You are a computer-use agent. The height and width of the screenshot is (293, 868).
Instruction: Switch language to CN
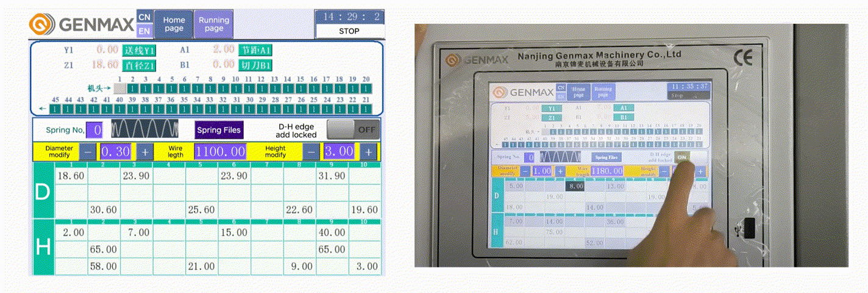144,16
